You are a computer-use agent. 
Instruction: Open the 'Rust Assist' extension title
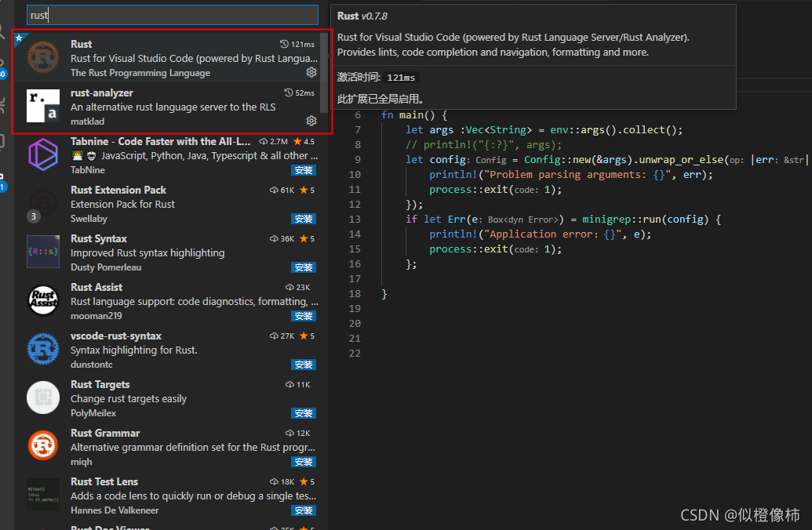96,287
